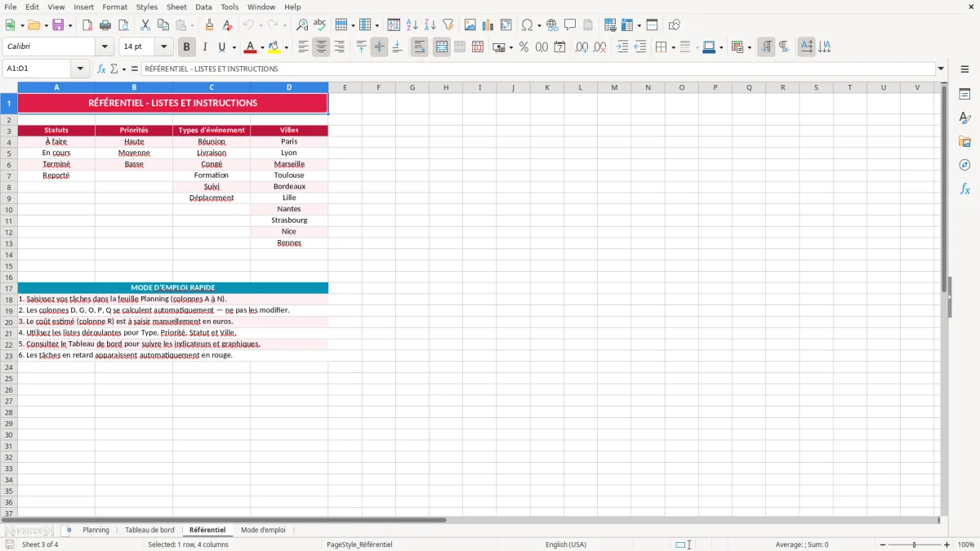Toggle Align Right button
The height and width of the screenshot is (551, 980).
[x=339, y=47]
